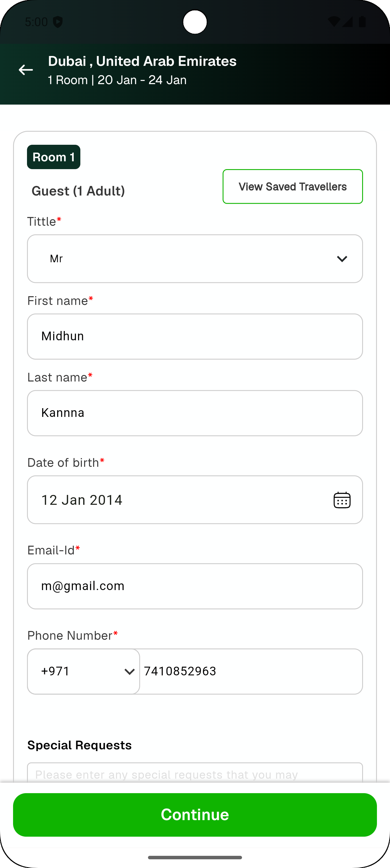Tap the battery icon in status bar

(x=362, y=22)
